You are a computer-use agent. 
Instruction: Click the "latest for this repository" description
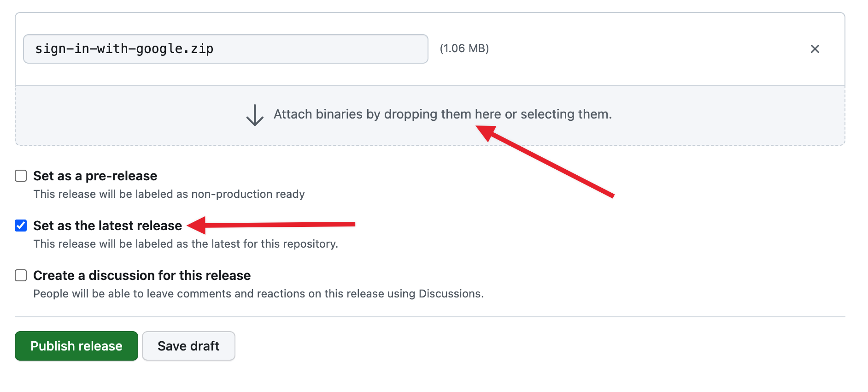point(186,244)
